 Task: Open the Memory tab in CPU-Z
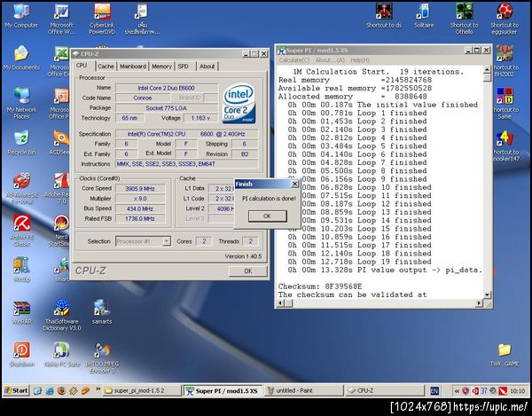coord(161,66)
